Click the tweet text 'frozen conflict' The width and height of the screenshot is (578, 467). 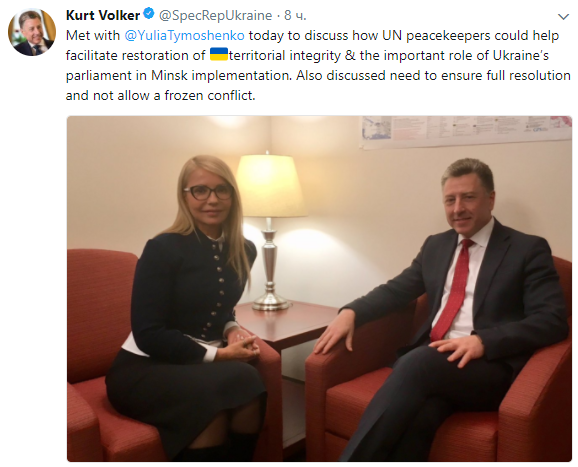[x=209, y=96]
